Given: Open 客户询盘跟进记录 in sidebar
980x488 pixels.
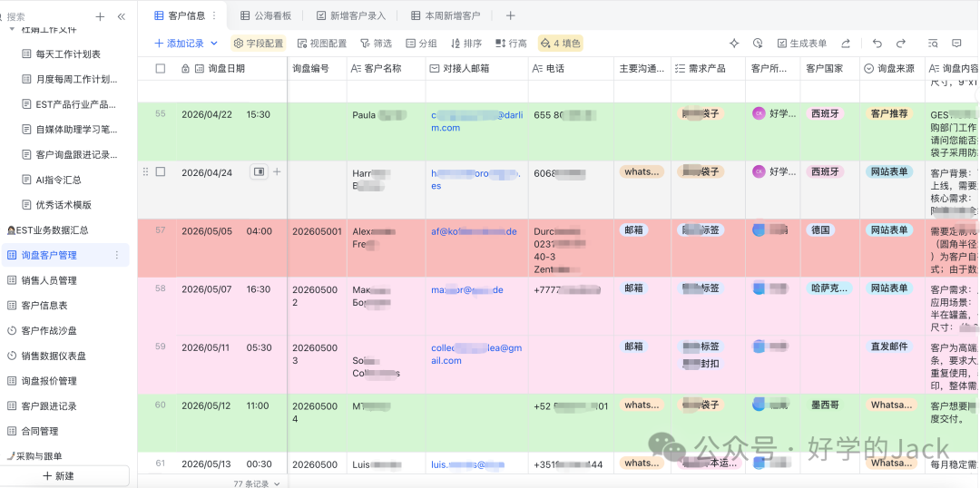Looking at the screenshot, I should (x=69, y=154).
